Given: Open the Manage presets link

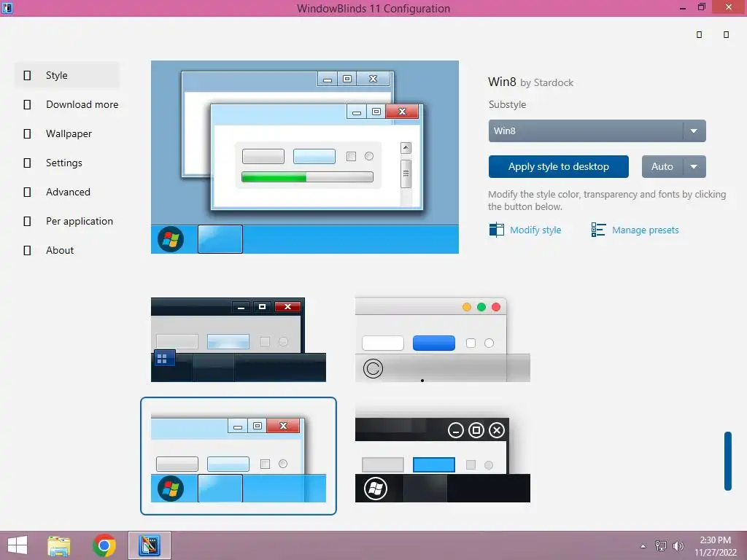Looking at the screenshot, I should tap(645, 230).
